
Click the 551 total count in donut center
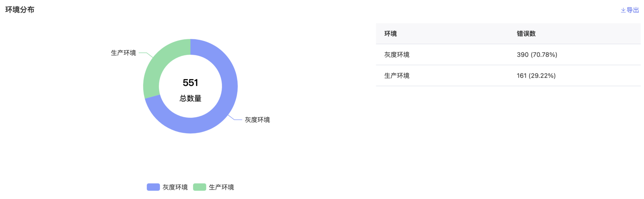190,83
